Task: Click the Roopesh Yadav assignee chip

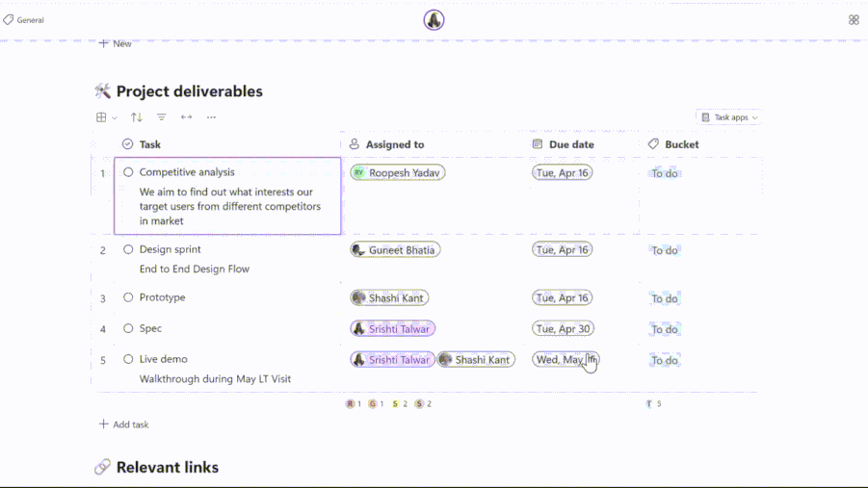Action: [x=398, y=172]
